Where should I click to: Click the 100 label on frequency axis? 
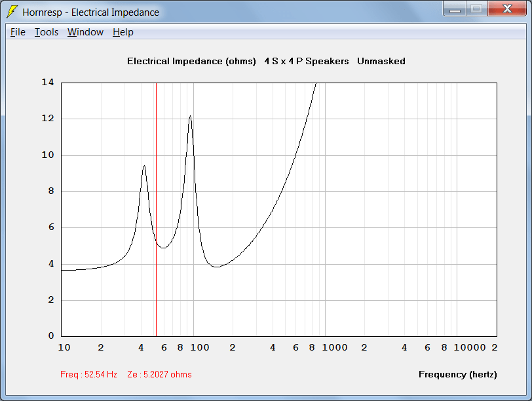point(200,347)
